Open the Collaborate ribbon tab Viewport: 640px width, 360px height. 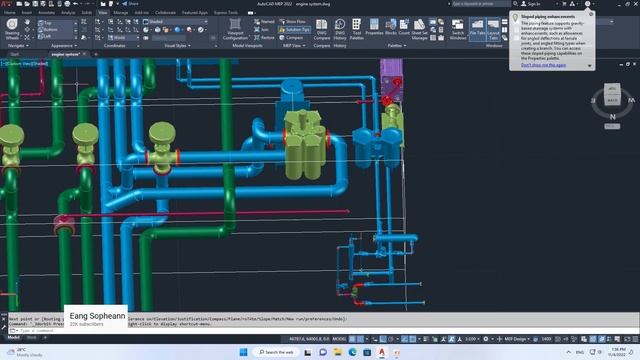coord(165,13)
